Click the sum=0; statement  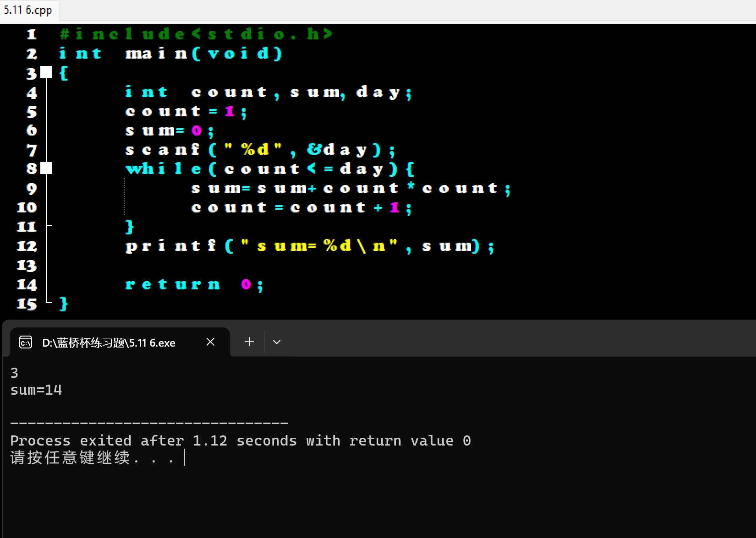tap(170, 130)
